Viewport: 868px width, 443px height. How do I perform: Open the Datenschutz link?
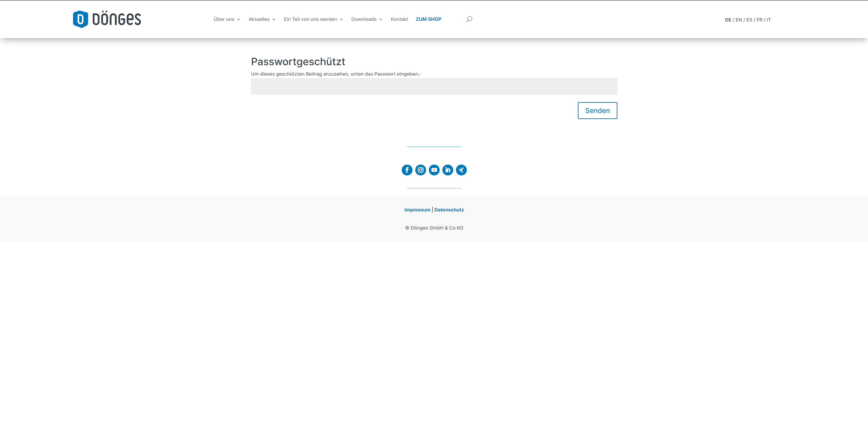pyautogui.click(x=449, y=210)
